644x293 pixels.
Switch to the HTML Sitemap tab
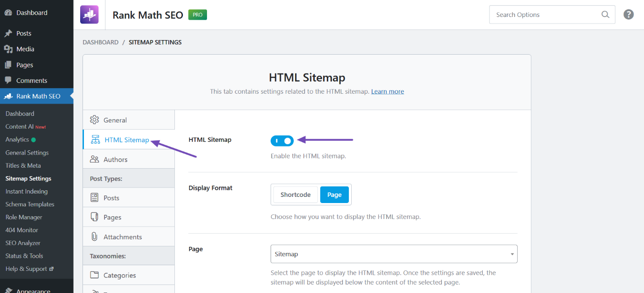pyautogui.click(x=129, y=140)
